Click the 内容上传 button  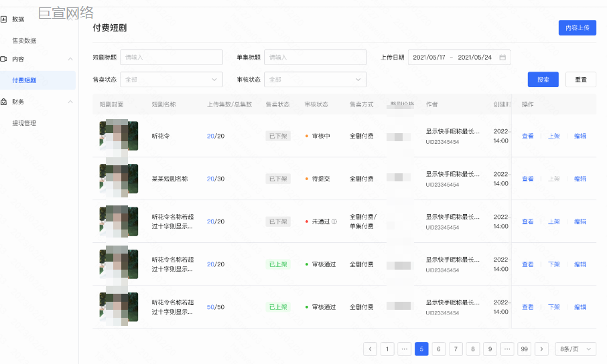coord(578,28)
